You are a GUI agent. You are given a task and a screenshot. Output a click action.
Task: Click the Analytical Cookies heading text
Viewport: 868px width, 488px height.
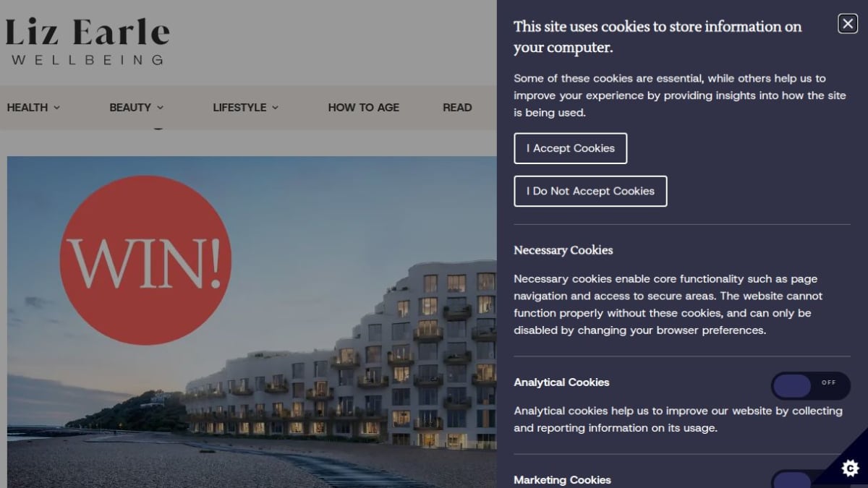(x=562, y=382)
